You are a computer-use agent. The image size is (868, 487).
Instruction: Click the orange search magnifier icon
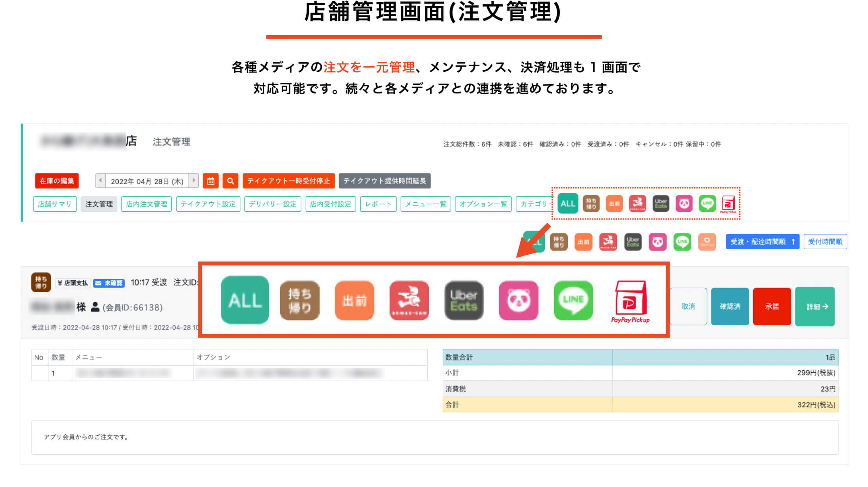(230, 181)
